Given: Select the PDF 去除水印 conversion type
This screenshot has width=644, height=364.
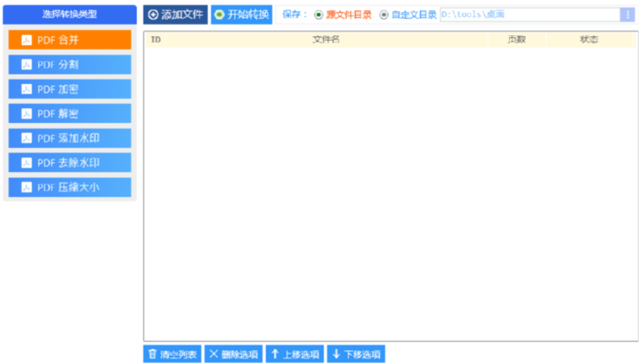Looking at the screenshot, I should [70, 163].
